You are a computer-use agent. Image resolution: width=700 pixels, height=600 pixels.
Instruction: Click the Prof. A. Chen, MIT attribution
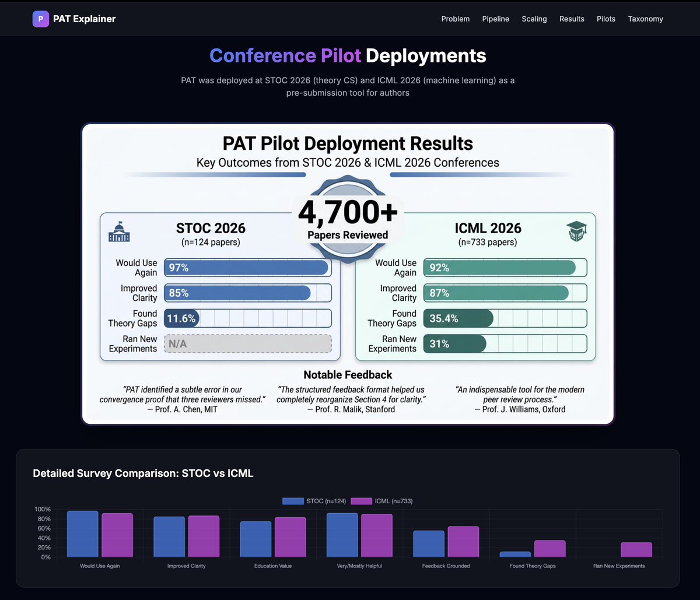point(183,409)
